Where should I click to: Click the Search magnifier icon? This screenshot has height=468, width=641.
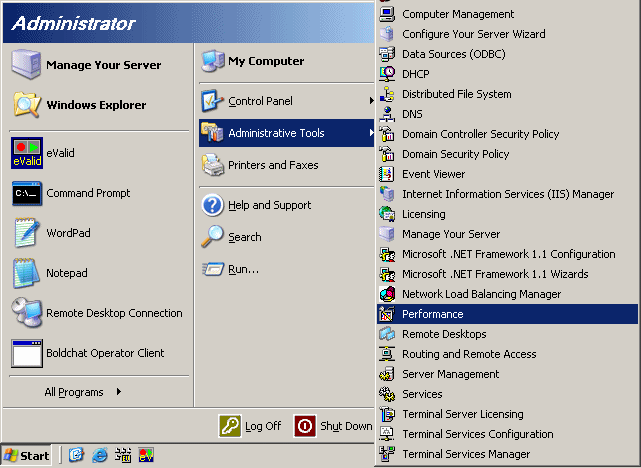tap(212, 237)
